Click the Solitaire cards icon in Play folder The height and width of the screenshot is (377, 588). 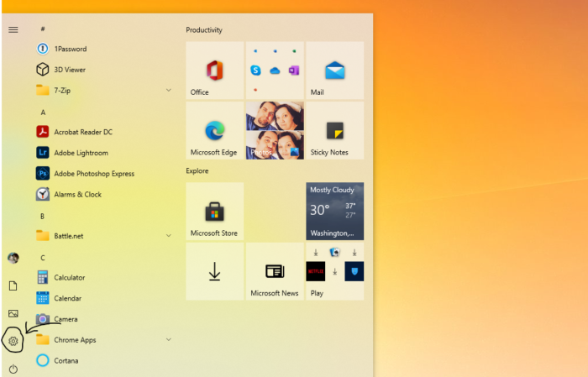[334, 252]
